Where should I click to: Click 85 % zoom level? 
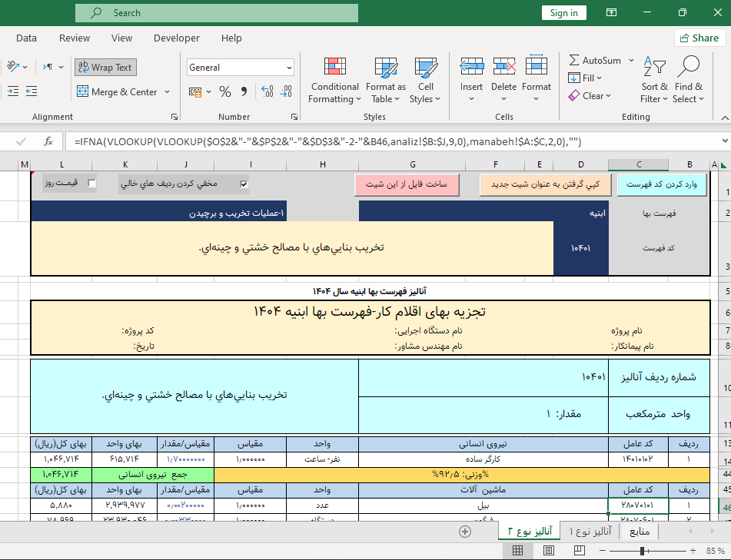point(715,551)
